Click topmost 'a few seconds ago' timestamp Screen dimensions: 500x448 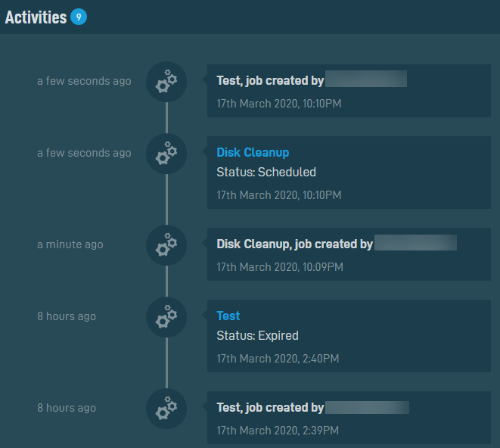coord(84,81)
